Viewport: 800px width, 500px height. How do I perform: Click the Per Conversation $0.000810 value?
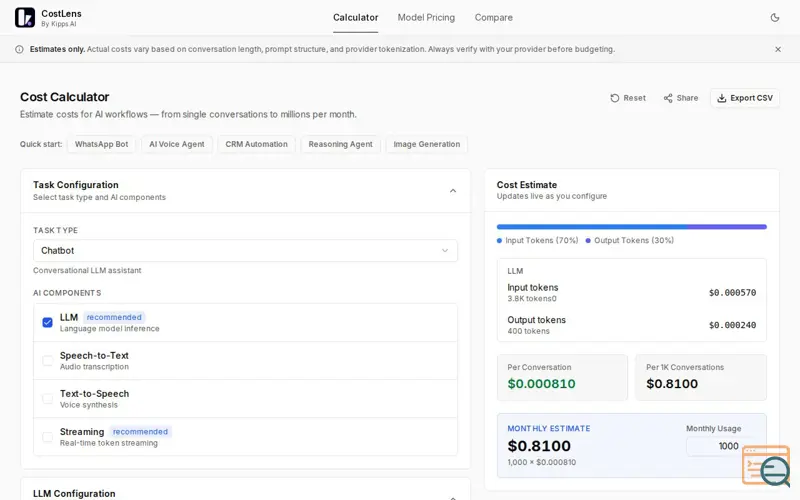[541, 384]
